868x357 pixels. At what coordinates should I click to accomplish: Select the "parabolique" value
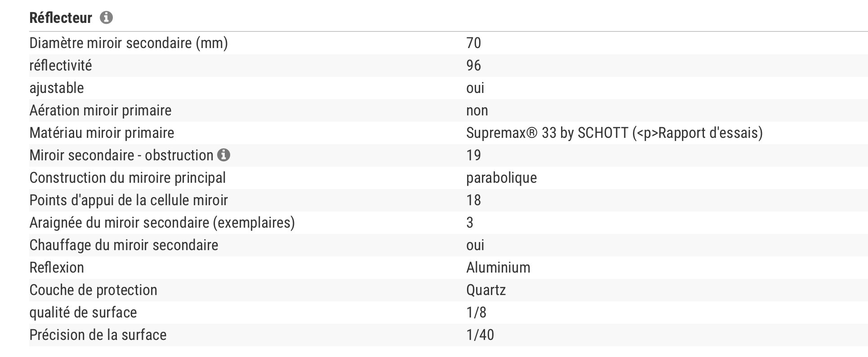[501, 178]
